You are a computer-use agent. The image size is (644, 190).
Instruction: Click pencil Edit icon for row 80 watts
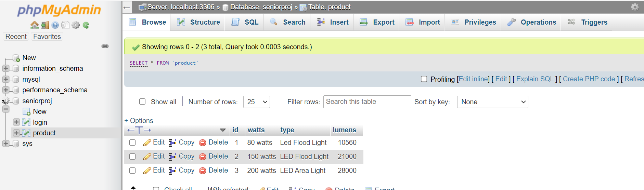tap(147, 142)
